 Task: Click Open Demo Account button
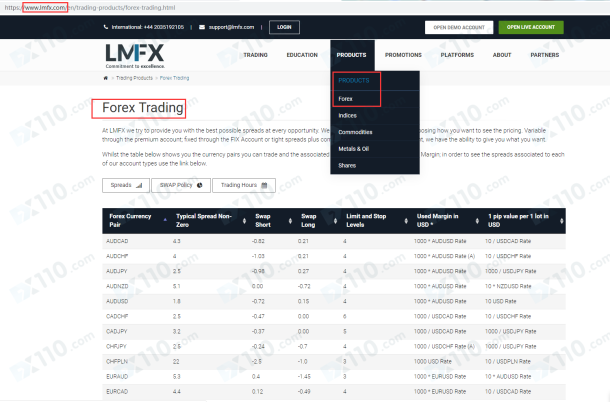pos(459,27)
